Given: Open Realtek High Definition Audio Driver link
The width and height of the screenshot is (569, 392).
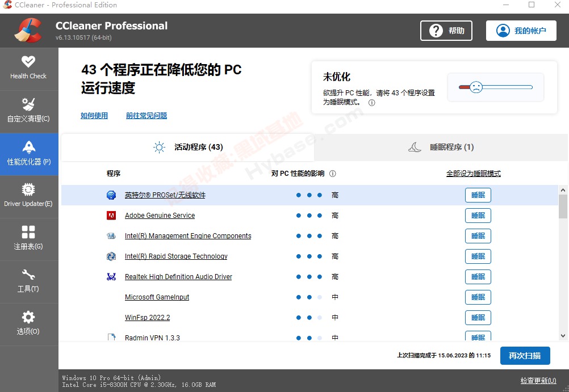Looking at the screenshot, I should coord(178,277).
